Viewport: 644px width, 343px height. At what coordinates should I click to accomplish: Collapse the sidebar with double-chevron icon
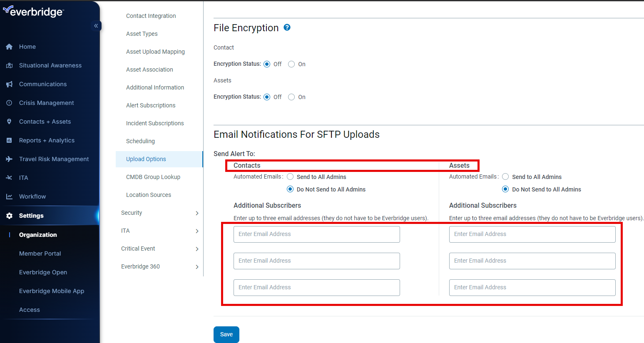(x=96, y=26)
